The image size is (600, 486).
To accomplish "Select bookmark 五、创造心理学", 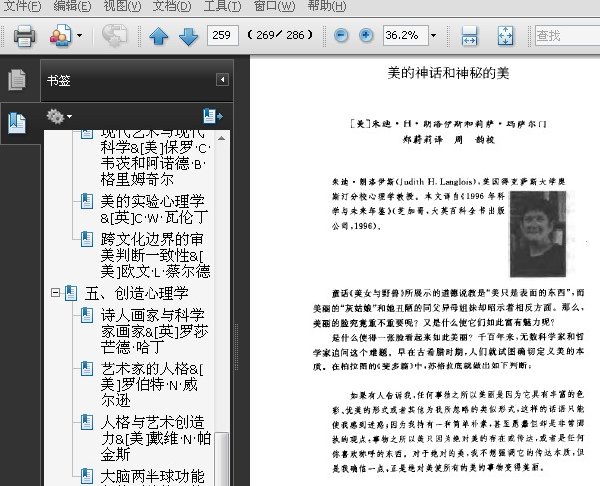I will pyautogui.click(x=137, y=294).
